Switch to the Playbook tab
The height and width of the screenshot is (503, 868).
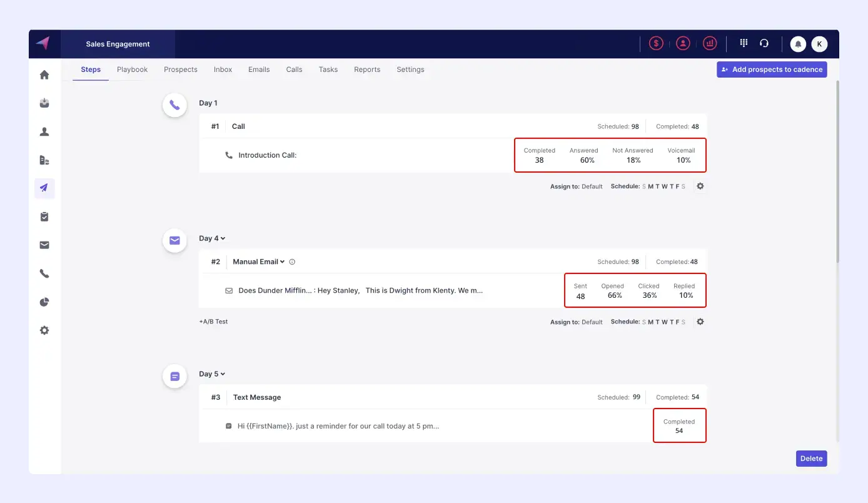pos(133,69)
